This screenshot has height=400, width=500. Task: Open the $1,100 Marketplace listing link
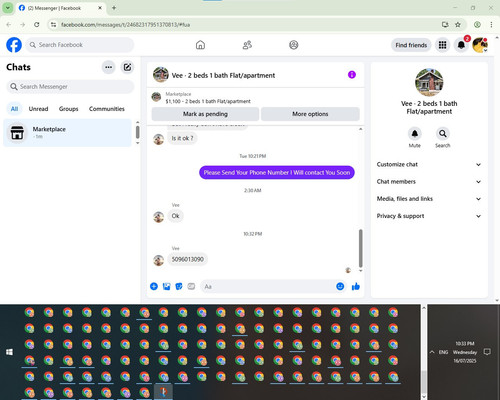[x=208, y=101]
